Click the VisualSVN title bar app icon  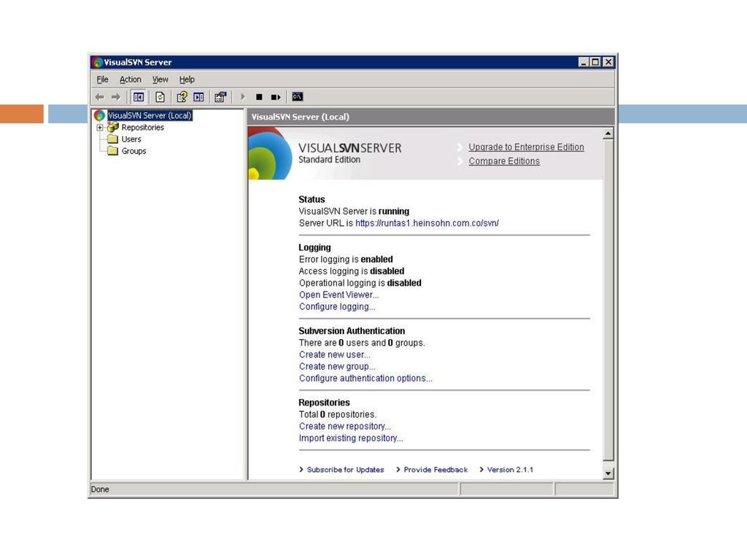[98, 62]
